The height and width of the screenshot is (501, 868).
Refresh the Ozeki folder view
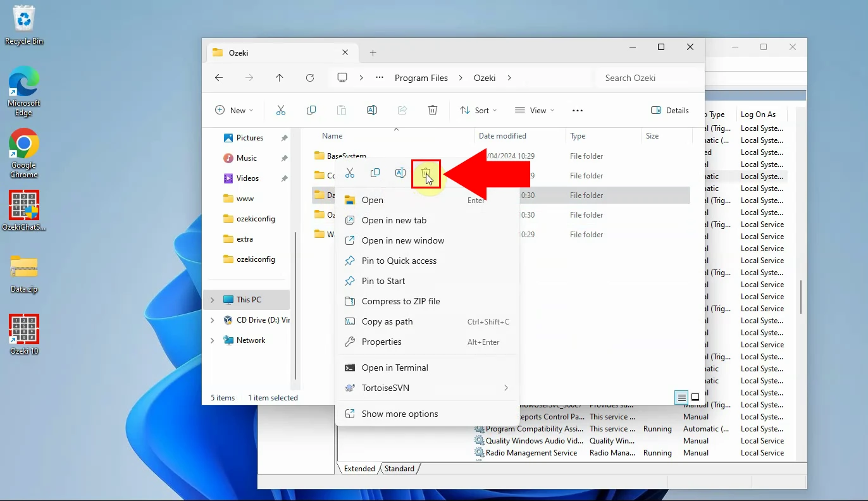tap(310, 78)
